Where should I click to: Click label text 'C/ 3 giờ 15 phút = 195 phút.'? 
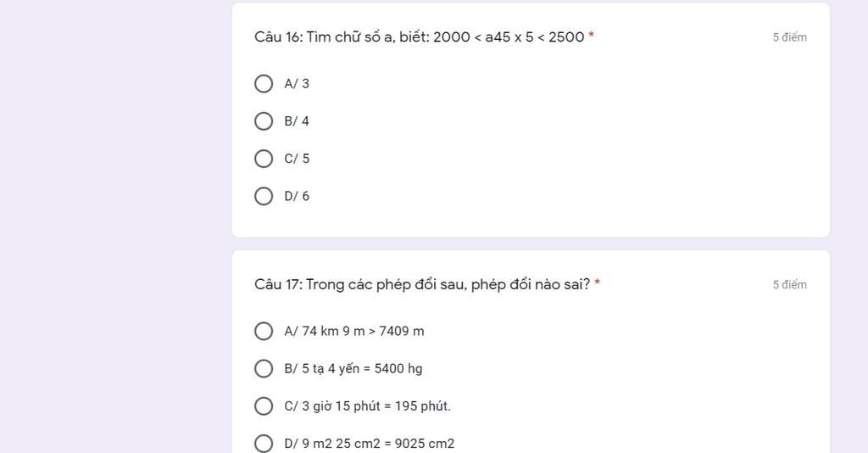[368, 406]
